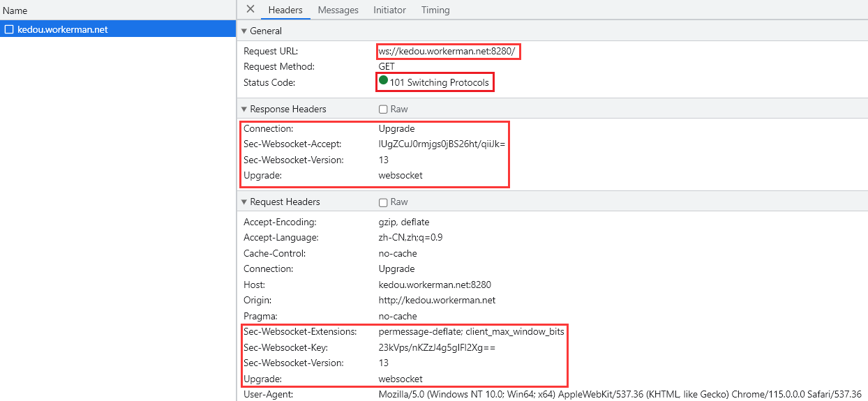Close the request details panel
The width and height of the screenshot is (868, 401).
pos(250,10)
